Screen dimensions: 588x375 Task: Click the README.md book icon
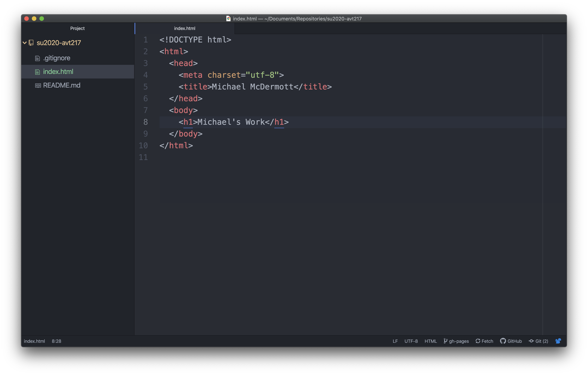pyautogui.click(x=38, y=86)
